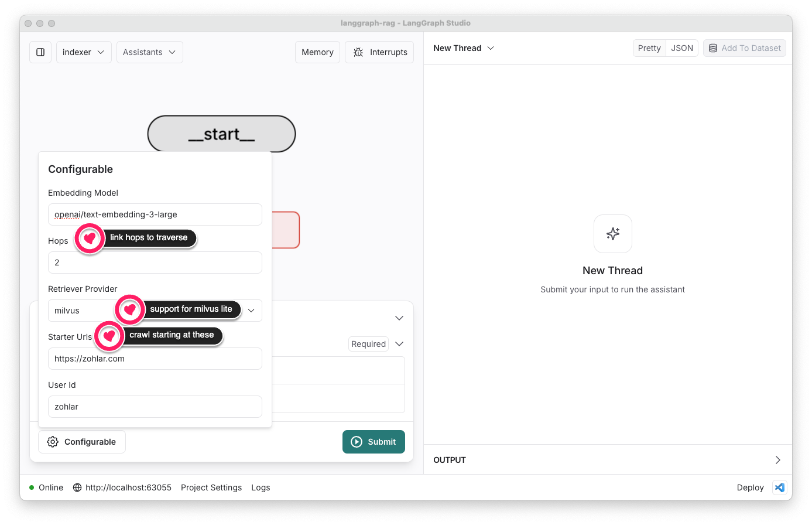This screenshot has width=812, height=525.
Task: Click the Configurable popup heading
Action: pyautogui.click(x=80, y=169)
